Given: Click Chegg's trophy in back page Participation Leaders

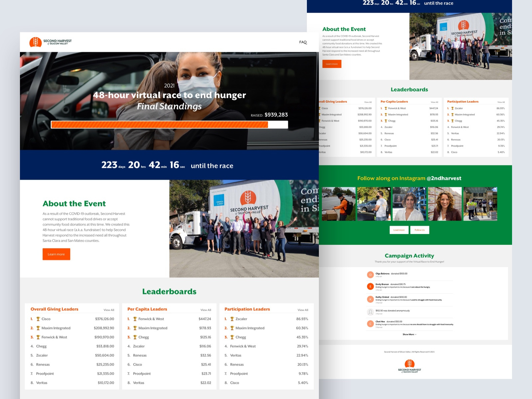Looking at the screenshot, I should 452,121.
